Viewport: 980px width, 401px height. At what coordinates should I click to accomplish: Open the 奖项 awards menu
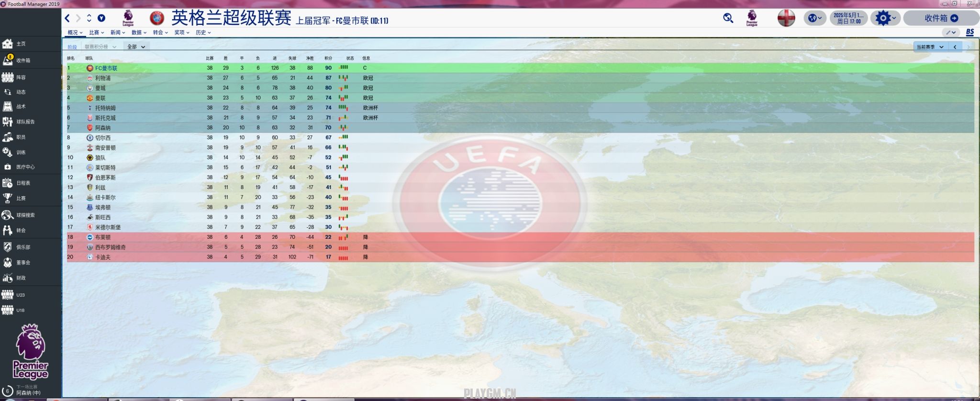(x=181, y=33)
